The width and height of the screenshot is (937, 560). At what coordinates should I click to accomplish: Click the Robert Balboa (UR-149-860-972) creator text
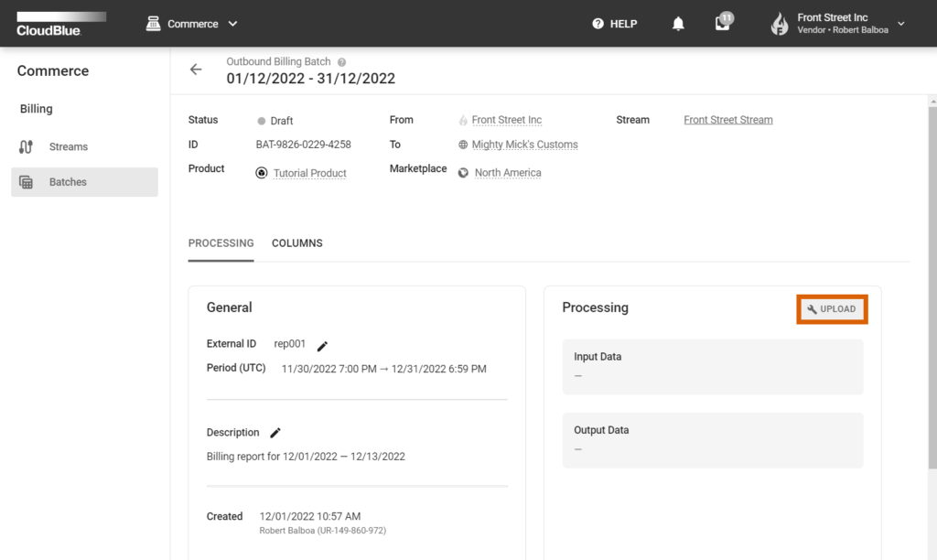point(323,531)
